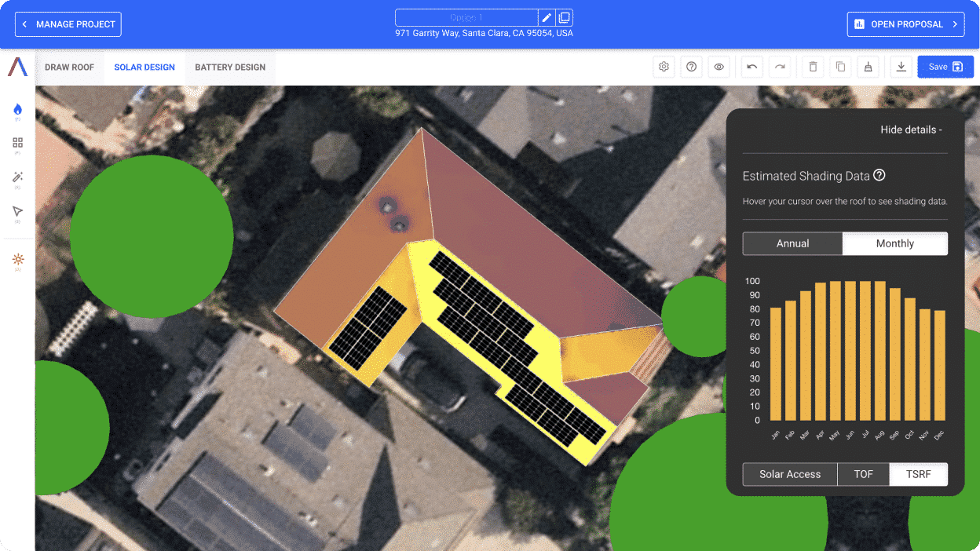Select the Solar Access metric
Viewport: 980px width, 551px height.
pos(790,474)
